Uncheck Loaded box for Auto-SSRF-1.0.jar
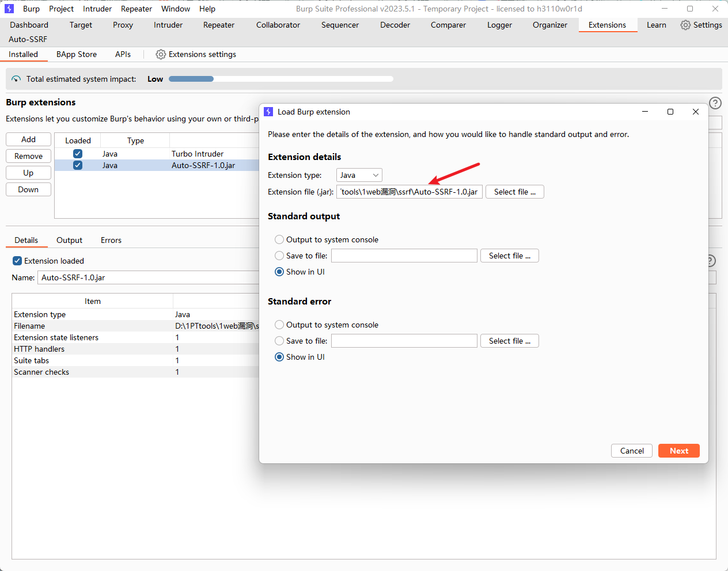This screenshot has height=571, width=728. coord(78,165)
